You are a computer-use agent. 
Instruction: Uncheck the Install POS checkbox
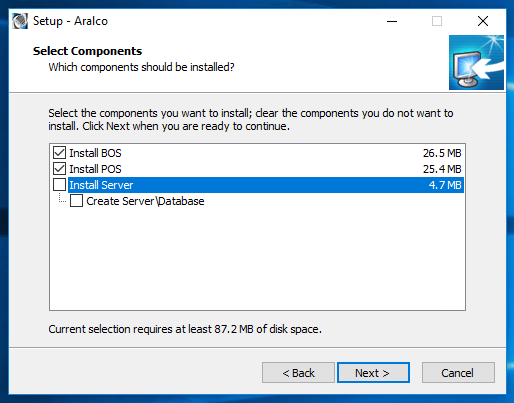click(x=59, y=169)
